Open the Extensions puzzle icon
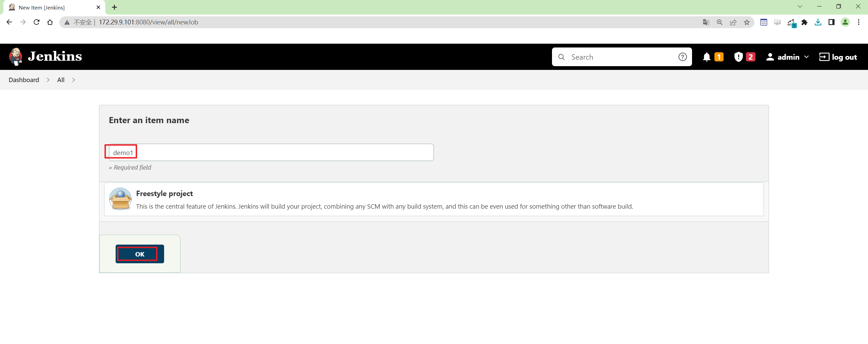Viewport: 868px width, 344px height. tap(804, 22)
